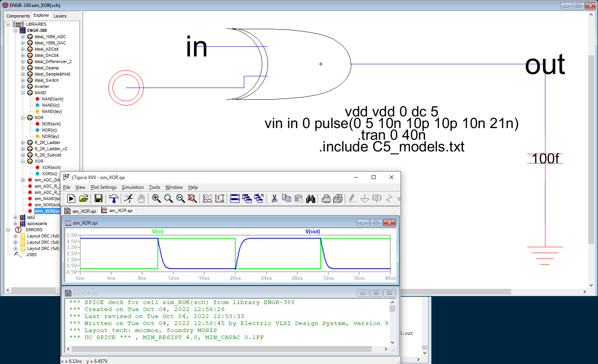The width and height of the screenshot is (598, 364).
Task: Expand the Ideal_Opamp cell
Action: click(x=23, y=68)
